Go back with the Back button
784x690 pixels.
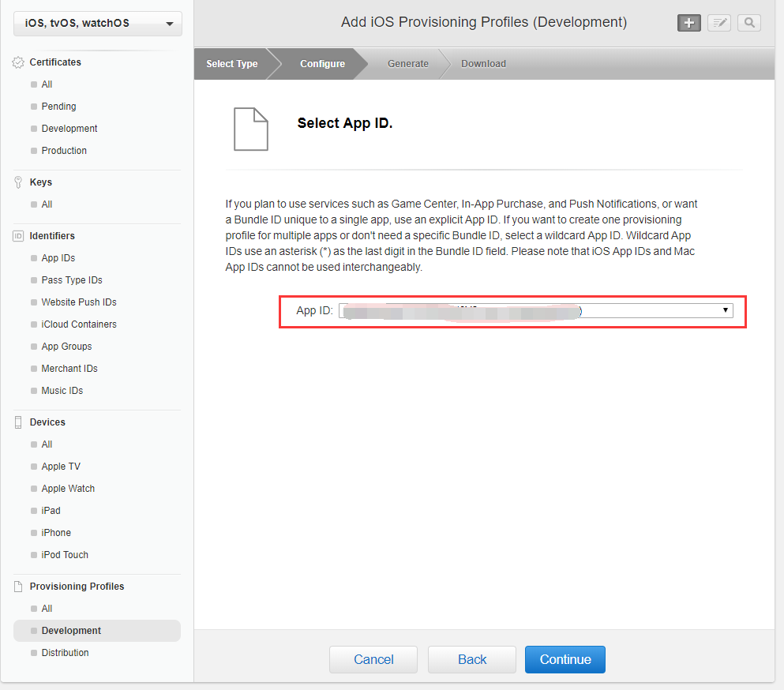472,659
